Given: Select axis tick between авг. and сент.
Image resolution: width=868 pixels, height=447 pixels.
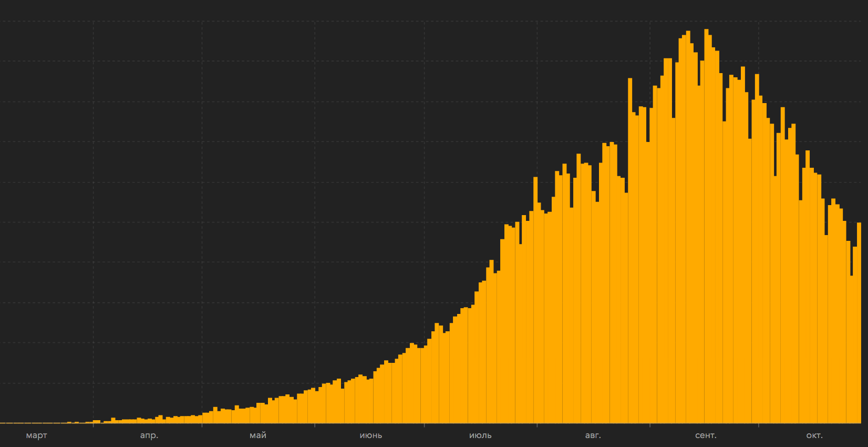Looking at the screenshot, I should [650, 424].
